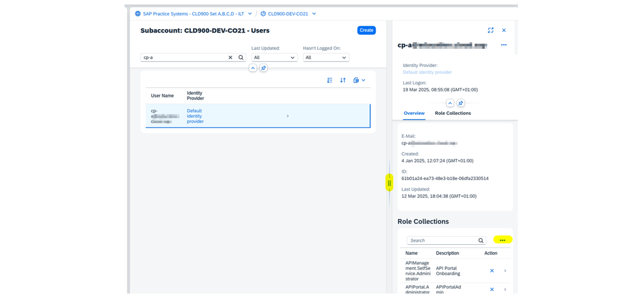Click the splitter handle between the two panels
This screenshot has width=644, height=298.
(389, 183)
